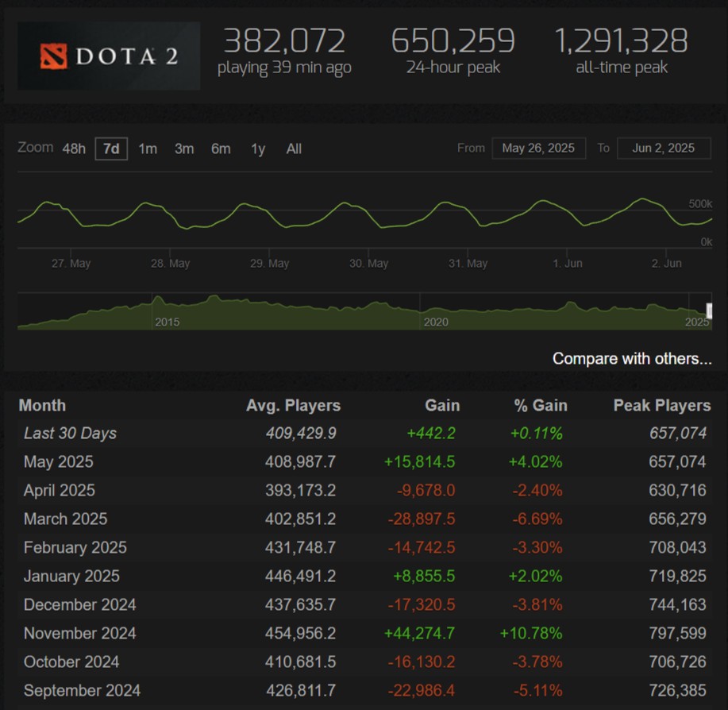
Task: Choose the 6m zoom range
Action: coord(221,149)
